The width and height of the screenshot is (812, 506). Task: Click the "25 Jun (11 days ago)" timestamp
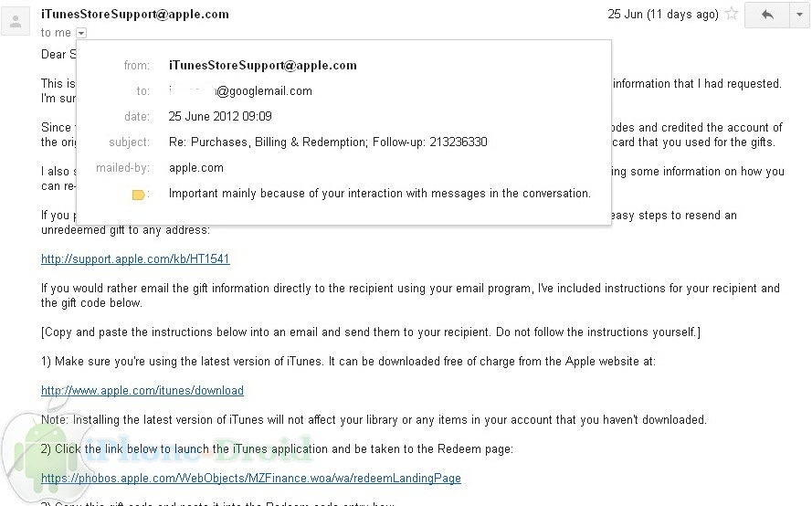click(663, 15)
